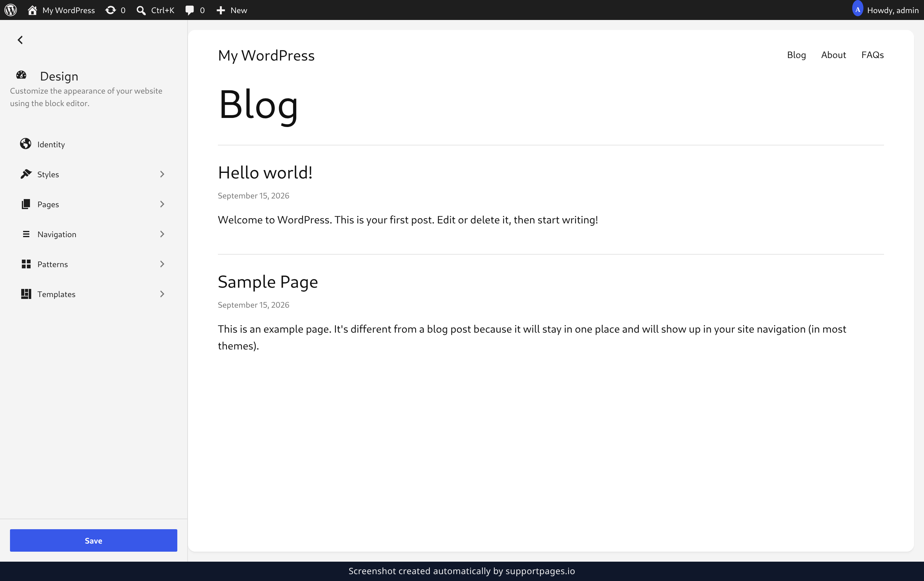Click the My WordPress site title in preview
The image size is (924, 581).
click(266, 56)
